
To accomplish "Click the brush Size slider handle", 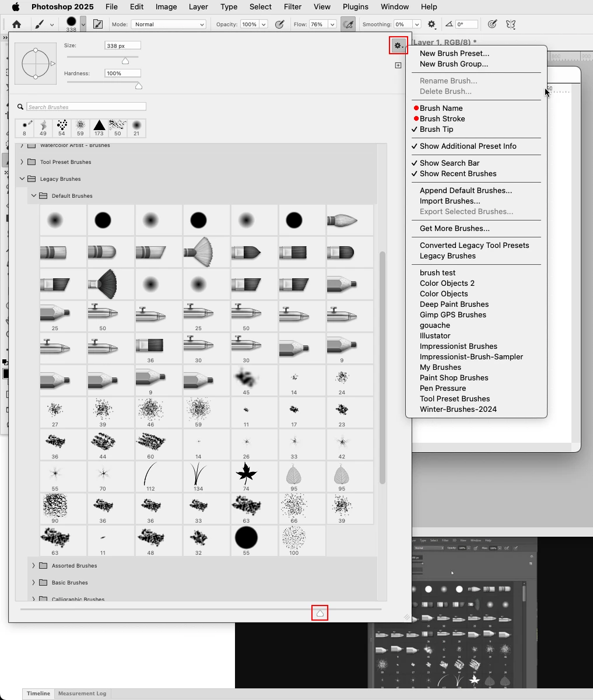I will [x=125, y=61].
